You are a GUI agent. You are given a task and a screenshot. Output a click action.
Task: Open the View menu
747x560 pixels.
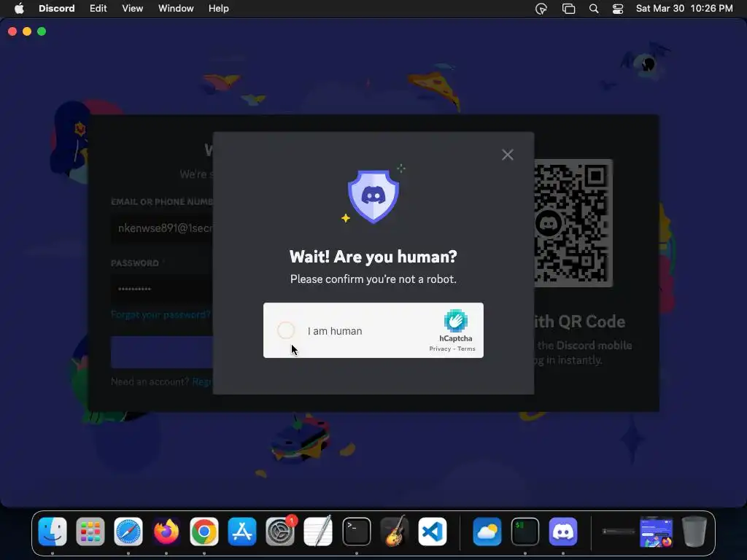[133, 9]
